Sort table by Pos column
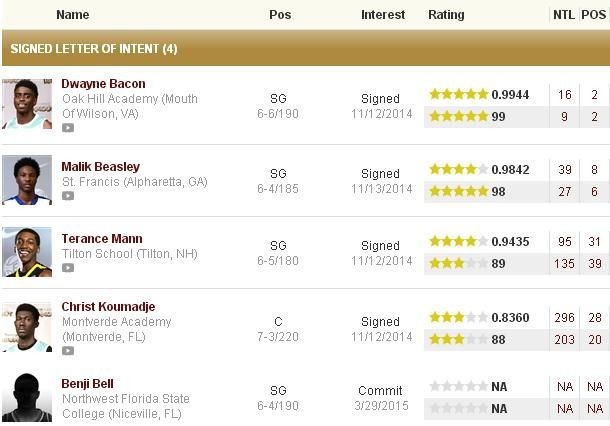Viewport: 610px width, 426px height. 280,15
